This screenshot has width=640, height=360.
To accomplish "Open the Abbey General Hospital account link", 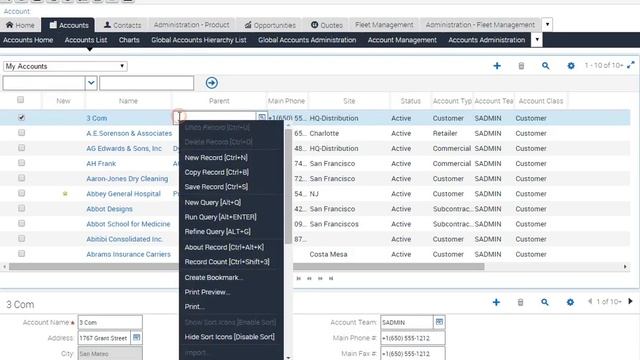I will coord(123,194).
